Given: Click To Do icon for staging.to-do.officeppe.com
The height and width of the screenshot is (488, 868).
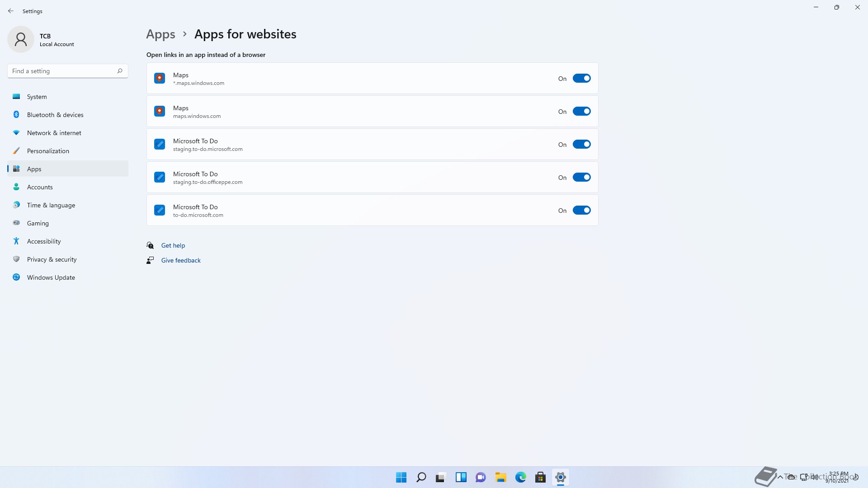Looking at the screenshot, I should 160,177.
